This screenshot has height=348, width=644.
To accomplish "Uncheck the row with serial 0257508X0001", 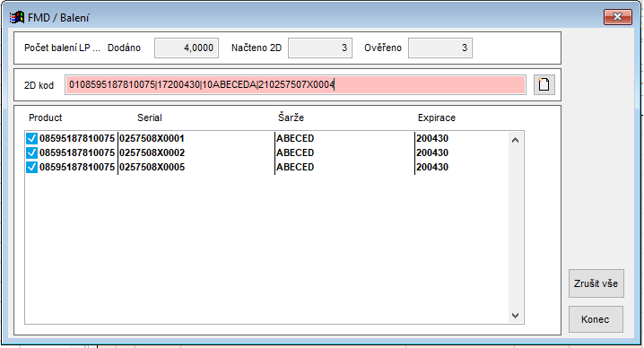I will (x=31, y=138).
